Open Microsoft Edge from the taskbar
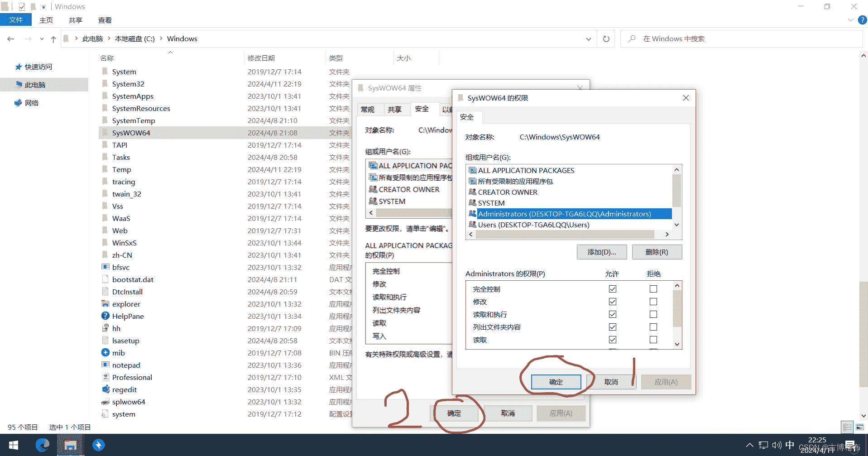 pyautogui.click(x=42, y=445)
